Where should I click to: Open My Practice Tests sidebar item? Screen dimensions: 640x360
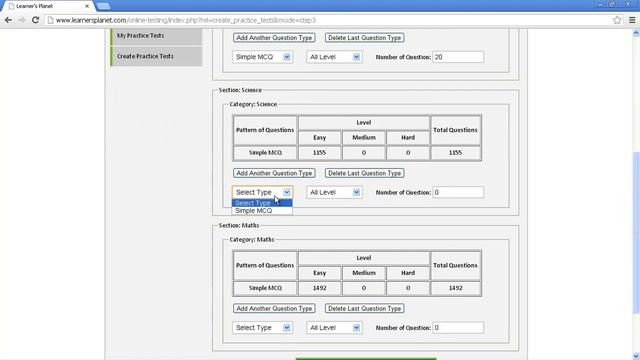(156, 36)
